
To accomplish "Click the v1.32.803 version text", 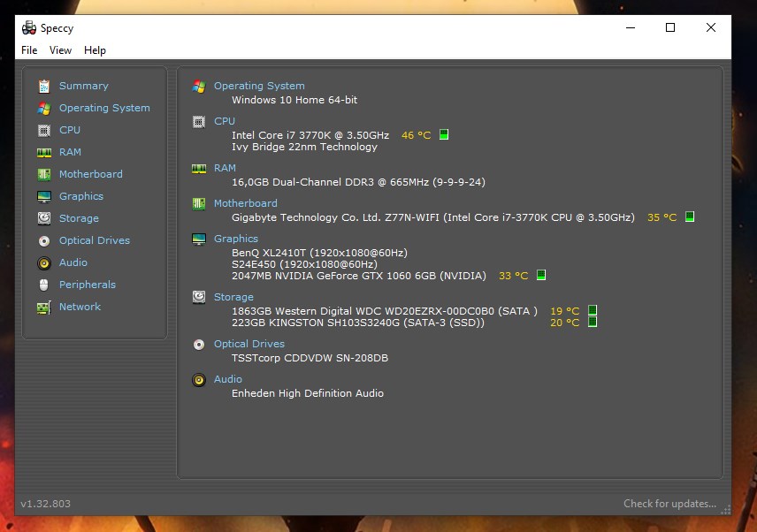I will pos(45,504).
